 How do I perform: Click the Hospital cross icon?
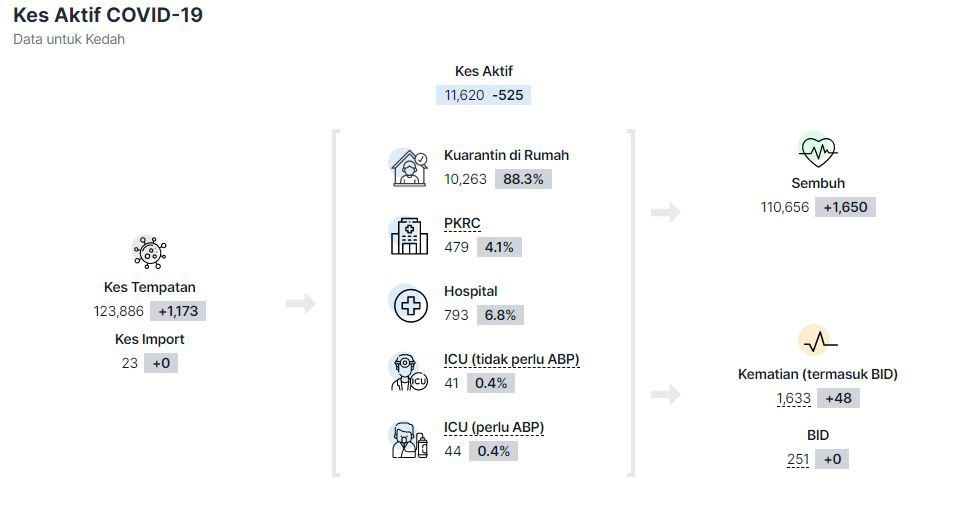click(409, 304)
